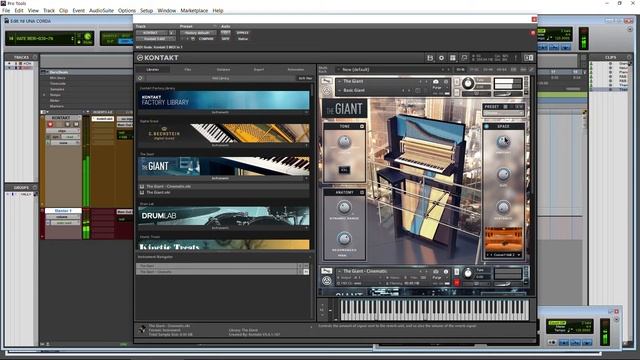Viewport: 640px width, 360px height.
Task: Turn the Resonances knob in Anatomy
Action: [344, 238]
